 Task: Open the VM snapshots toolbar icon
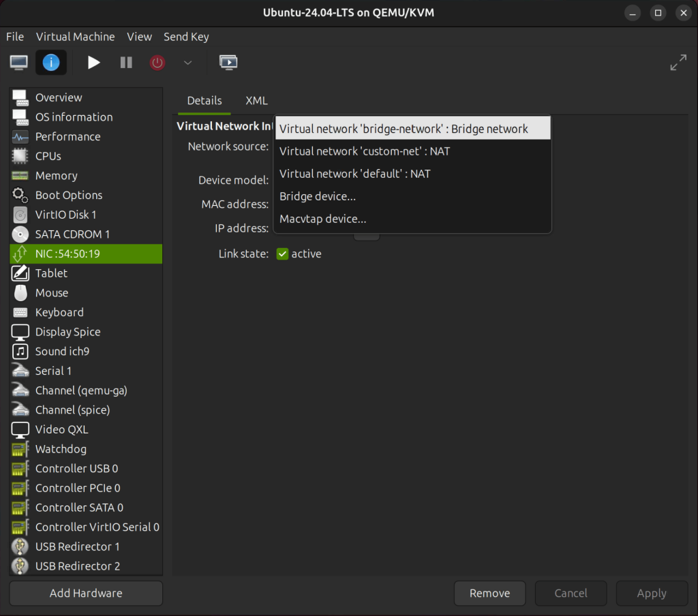coord(228,62)
